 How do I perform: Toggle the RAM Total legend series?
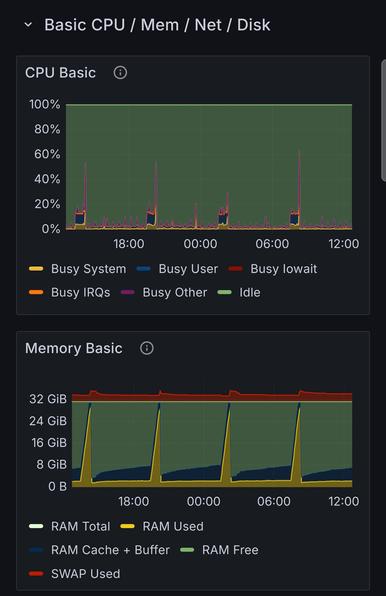point(81,526)
